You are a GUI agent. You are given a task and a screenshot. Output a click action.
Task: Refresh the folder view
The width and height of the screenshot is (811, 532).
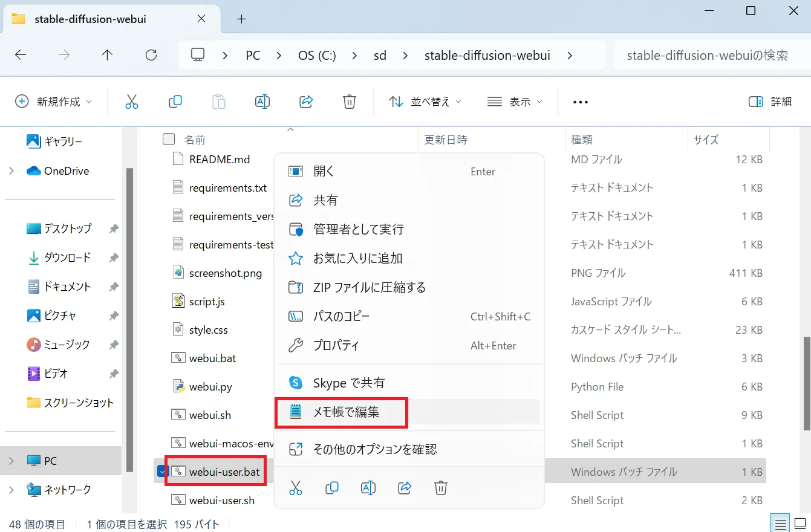pos(151,55)
